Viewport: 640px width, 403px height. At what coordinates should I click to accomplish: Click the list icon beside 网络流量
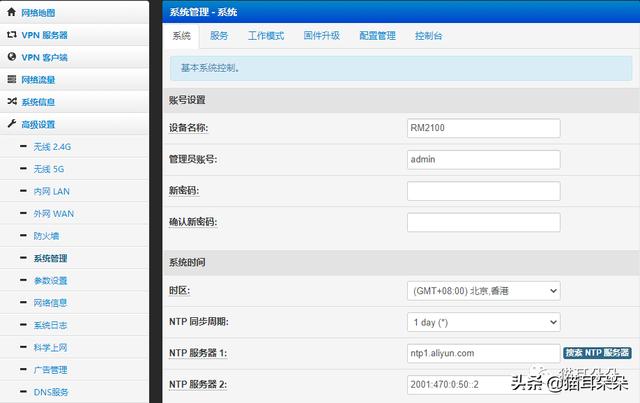[x=12, y=79]
